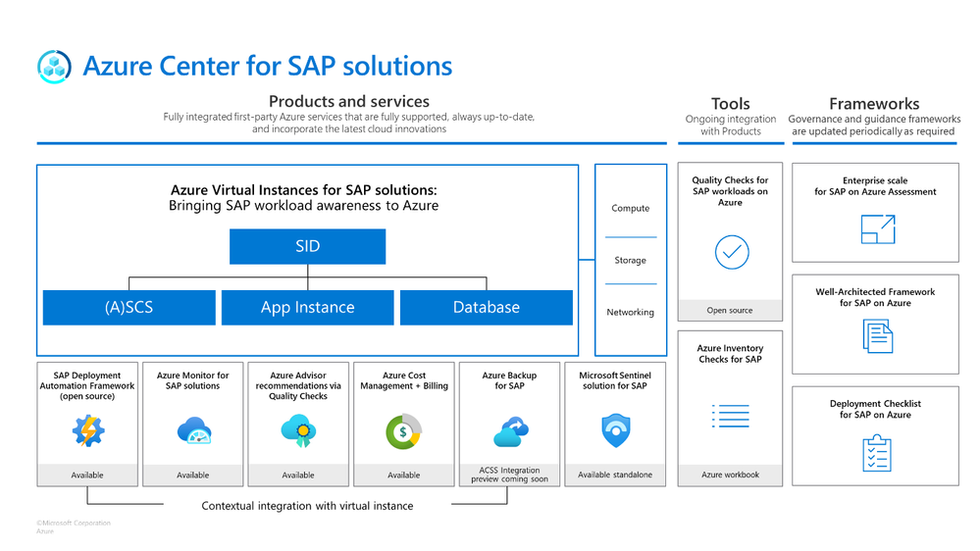Click the Azure Inventory Checks list icon
The width and height of the screenshot is (980, 551).
tap(731, 416)
